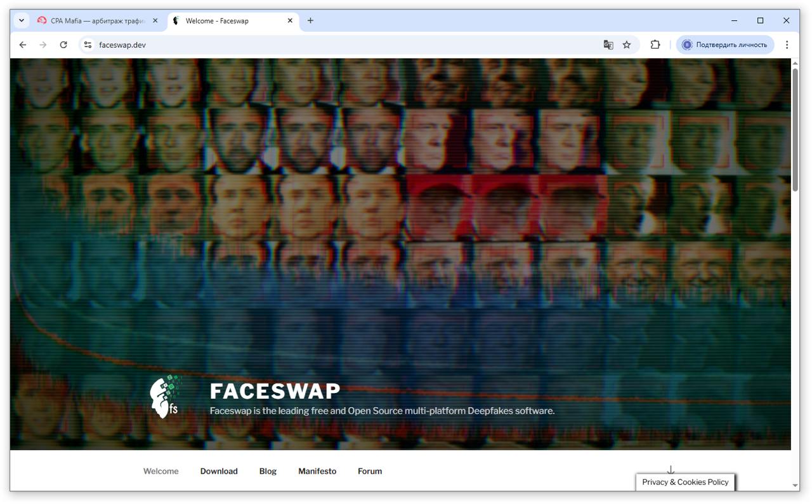Click the Privacy & Cookies Policy button
Image resolution: width=812 pixels, height=504 pixels.
[685, 482]
